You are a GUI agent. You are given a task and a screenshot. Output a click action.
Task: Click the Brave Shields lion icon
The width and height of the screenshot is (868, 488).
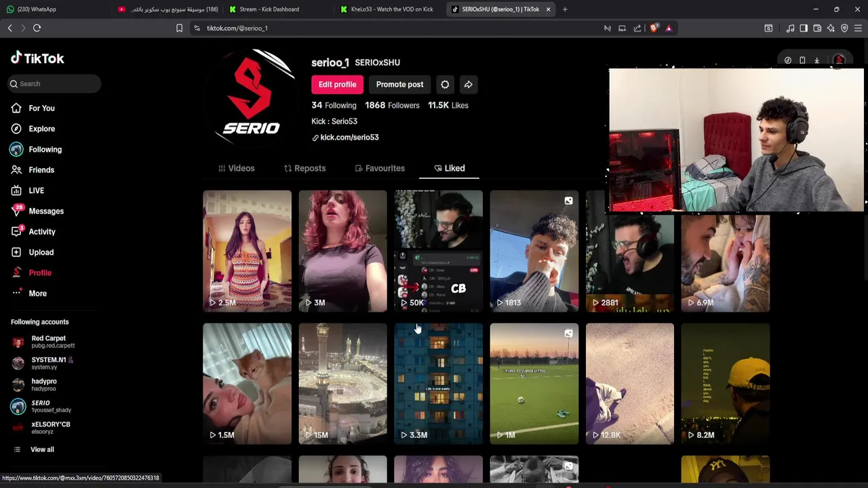[x=654, y=28]
